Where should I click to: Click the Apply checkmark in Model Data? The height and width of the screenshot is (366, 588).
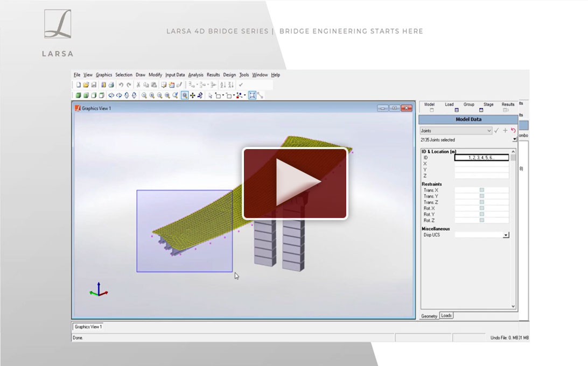(496, 130)
